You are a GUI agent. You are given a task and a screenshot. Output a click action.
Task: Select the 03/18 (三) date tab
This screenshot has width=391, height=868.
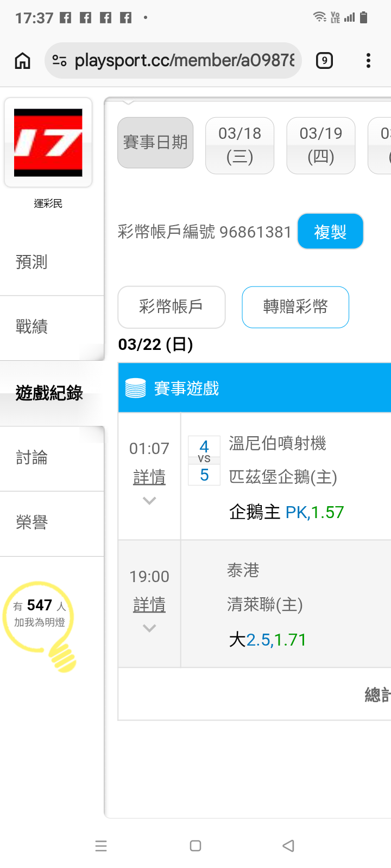239,145
